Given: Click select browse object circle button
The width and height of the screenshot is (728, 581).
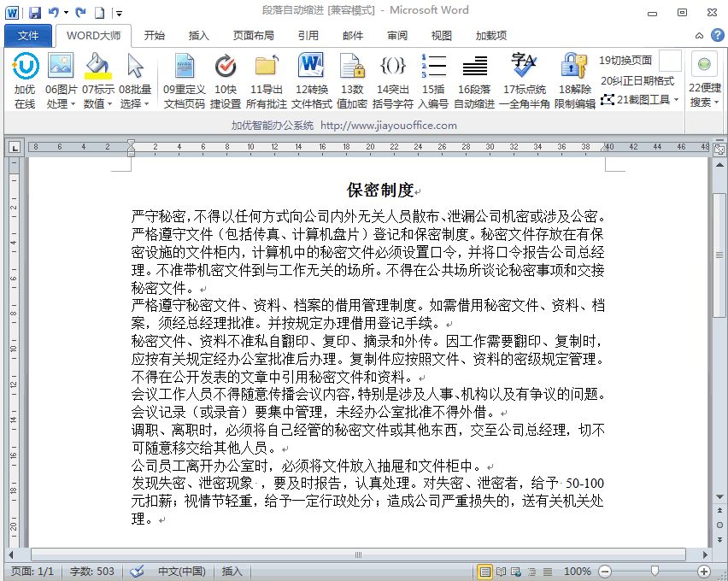Looking at the screenshot, I should click(719, 525).
